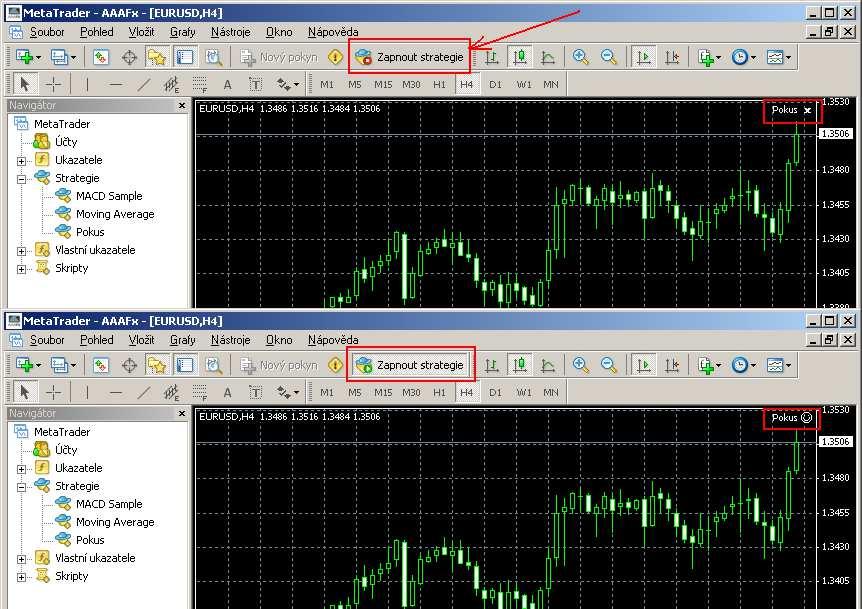Select trendline tool in upper window

tap(143, 84)
